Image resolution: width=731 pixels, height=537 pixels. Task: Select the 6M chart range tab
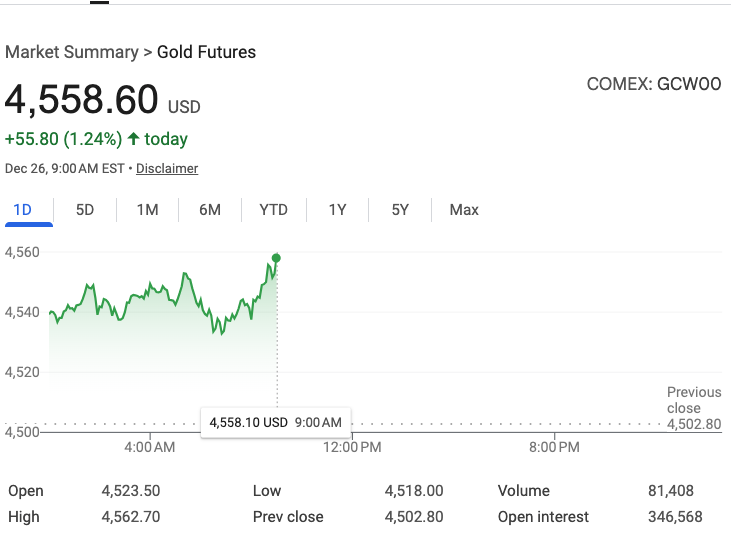point(209,210)
